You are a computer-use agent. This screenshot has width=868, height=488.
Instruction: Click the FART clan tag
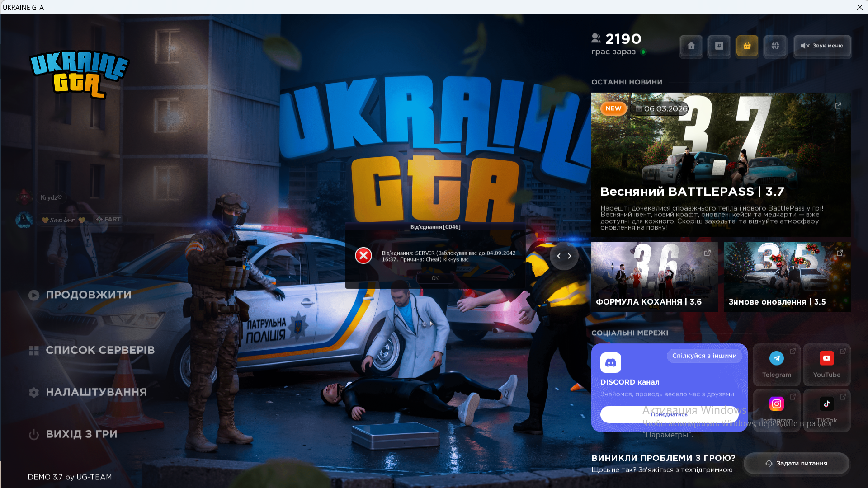tap(108, 220)
